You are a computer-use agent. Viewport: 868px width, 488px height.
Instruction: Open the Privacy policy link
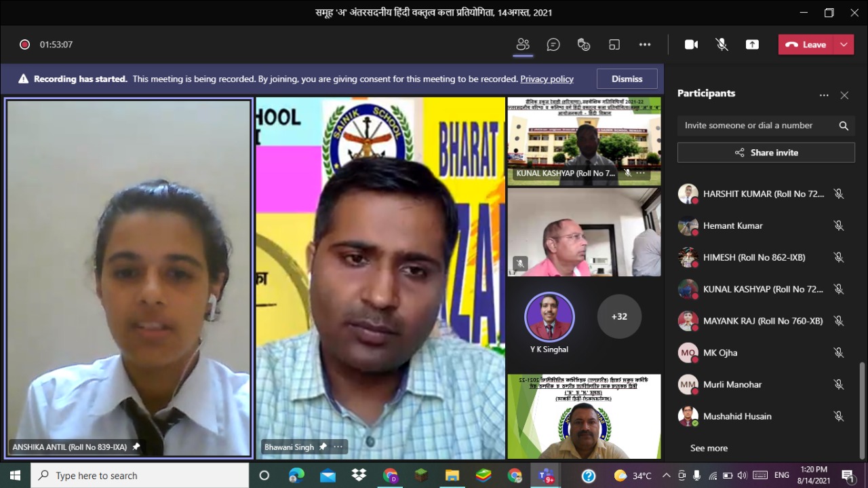(x=547, y=79)
